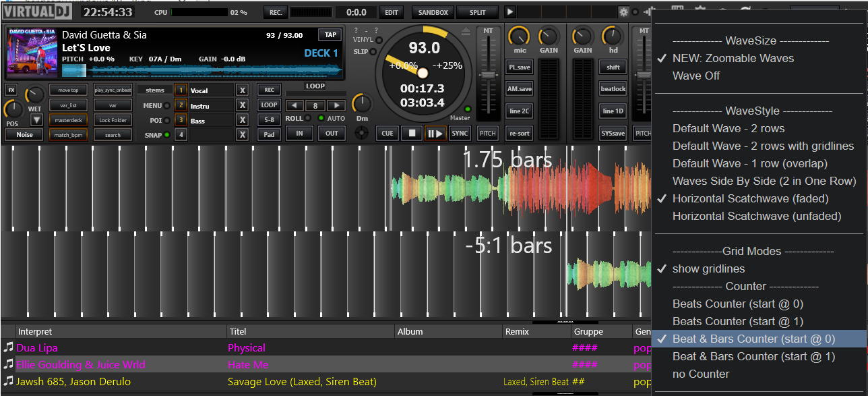Select stem slot 3
This screenshot has width=868, height=396.
pyautogui.click(x=181, y=120)
